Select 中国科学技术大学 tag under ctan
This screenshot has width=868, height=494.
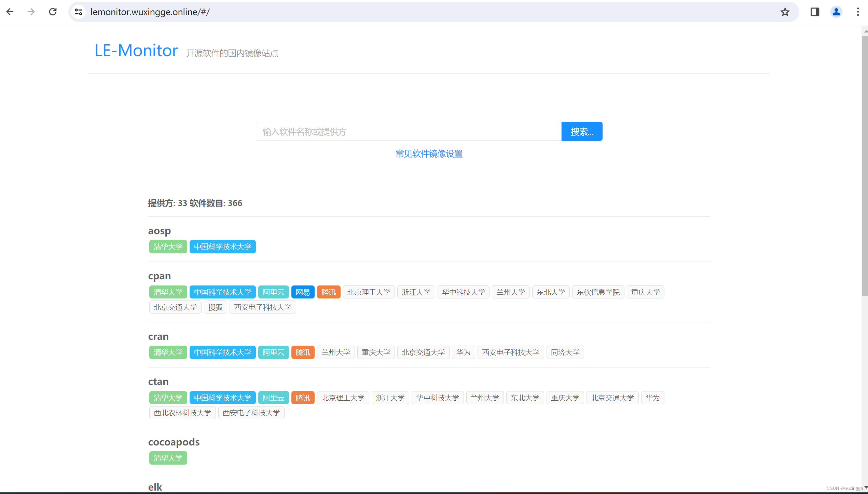click(x=223, y=398)
